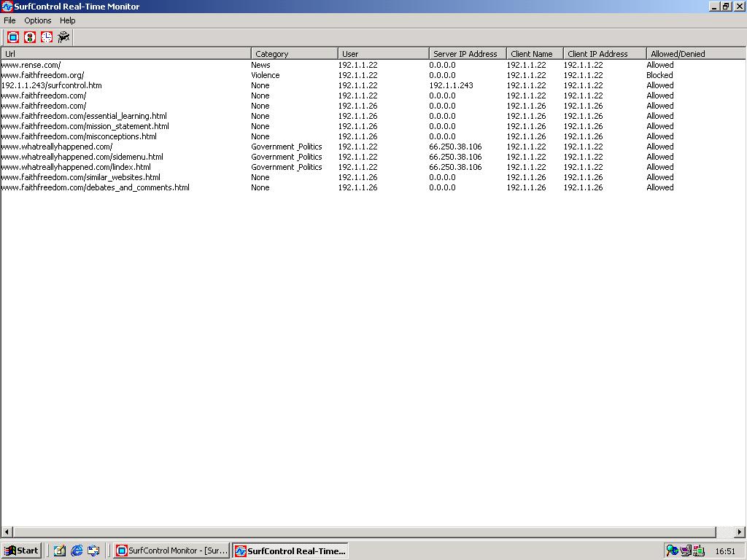Sort by the Category column header
This screenshot has height=560, width=747.
[295, 54]
